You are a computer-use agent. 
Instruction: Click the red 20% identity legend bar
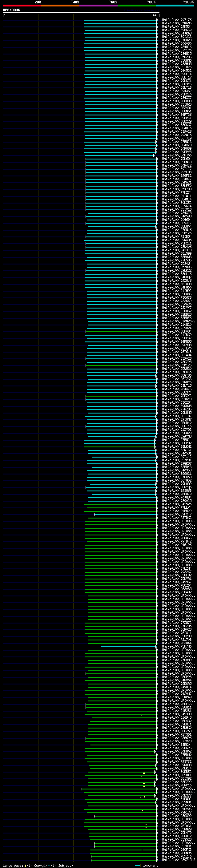point(22,6)
